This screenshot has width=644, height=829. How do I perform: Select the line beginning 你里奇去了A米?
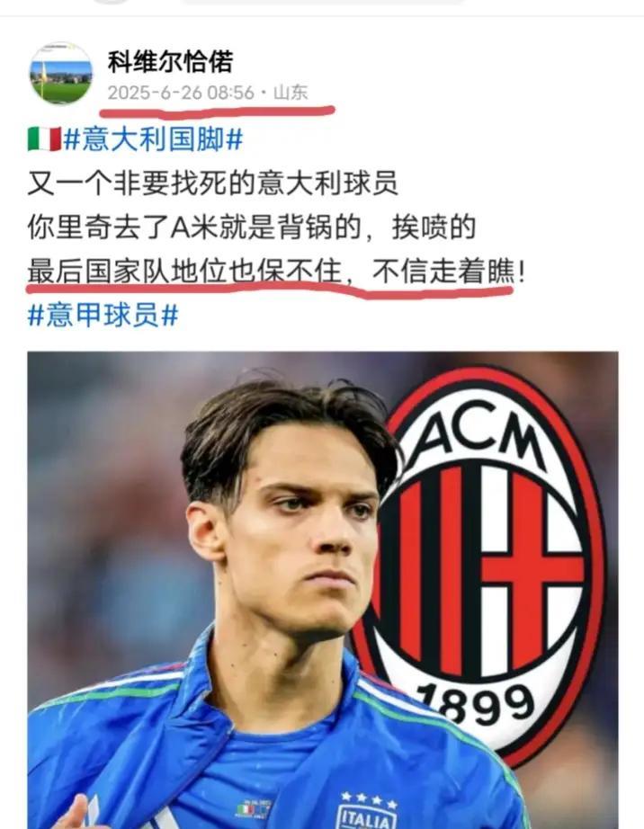click(252, 227)
